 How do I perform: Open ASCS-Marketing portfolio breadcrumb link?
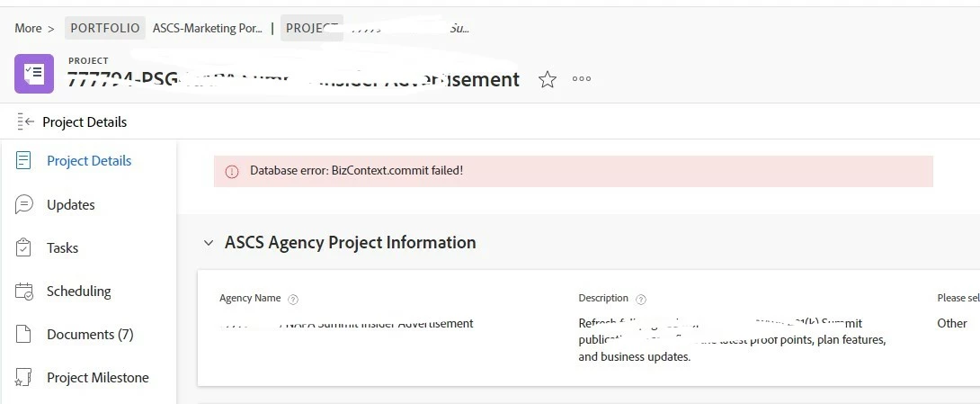pyautogui.click(x=207, y=28)
